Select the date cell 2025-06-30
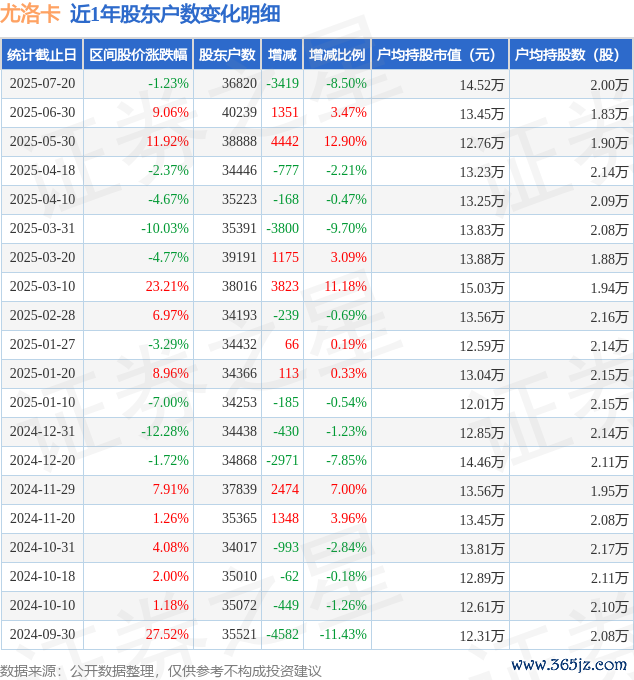 coord(42,112)
